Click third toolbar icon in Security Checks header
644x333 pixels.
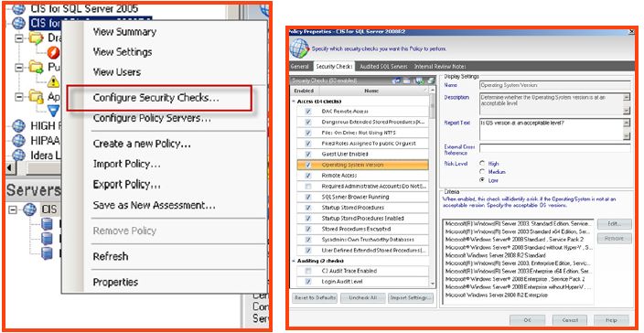coord(419,81)
